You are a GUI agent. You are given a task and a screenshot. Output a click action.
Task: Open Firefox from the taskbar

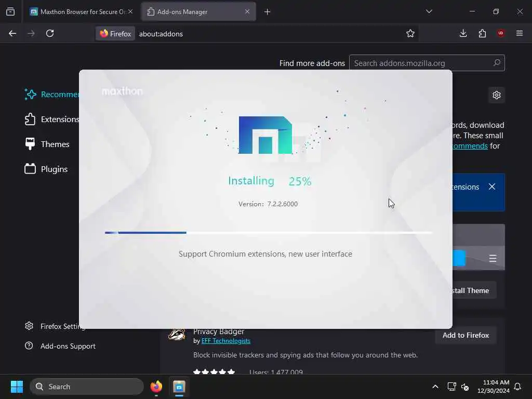click(156, 387)
